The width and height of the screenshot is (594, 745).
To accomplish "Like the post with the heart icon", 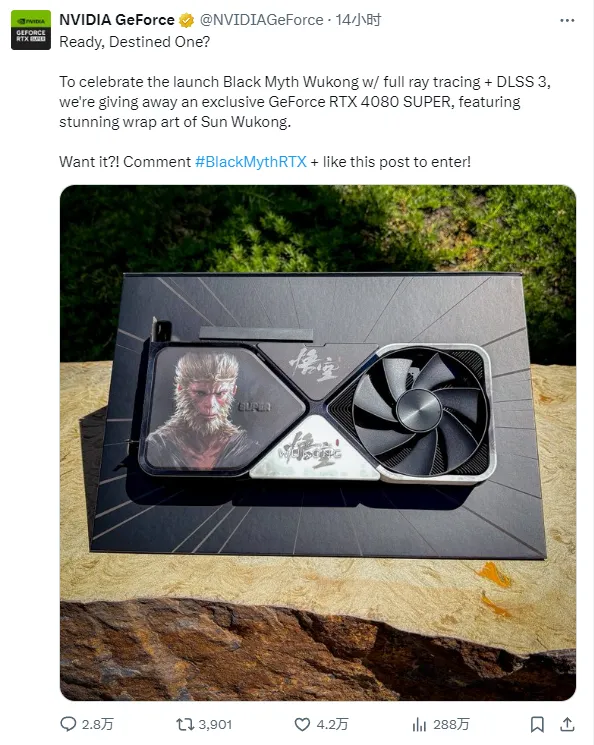I will 302,724.
